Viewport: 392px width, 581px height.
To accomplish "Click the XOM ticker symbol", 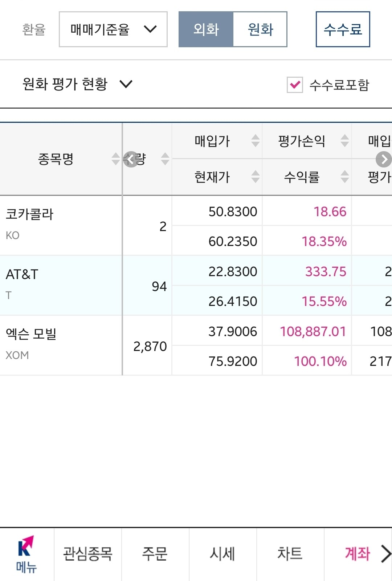I will 17,355.
